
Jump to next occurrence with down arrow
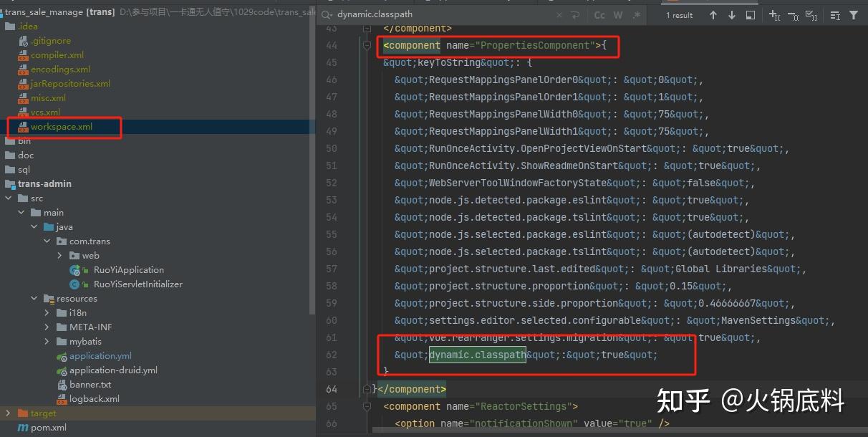pyautogui.click(x=732, y=15)
